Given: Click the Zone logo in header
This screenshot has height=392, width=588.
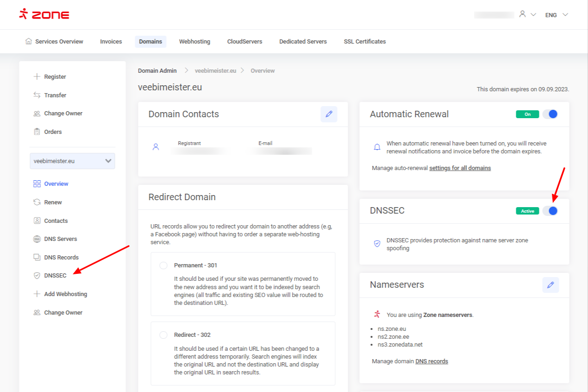Looking at the screenshot, I should 44,14.
